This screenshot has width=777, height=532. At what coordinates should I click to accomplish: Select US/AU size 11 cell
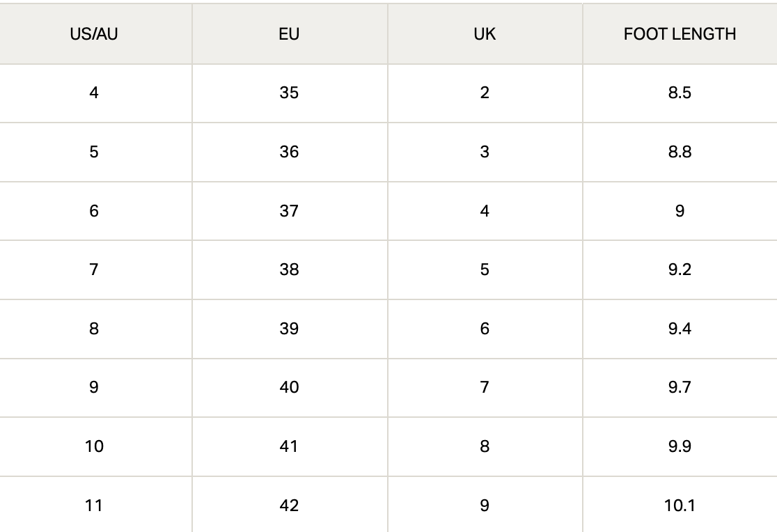tap(94, 506)
